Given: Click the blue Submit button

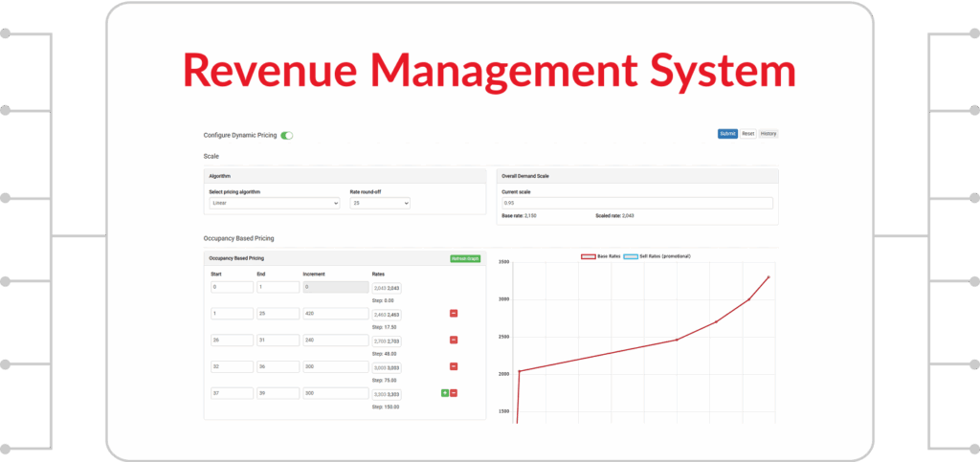Looking at the screenshot, I should tap(727, 134).
